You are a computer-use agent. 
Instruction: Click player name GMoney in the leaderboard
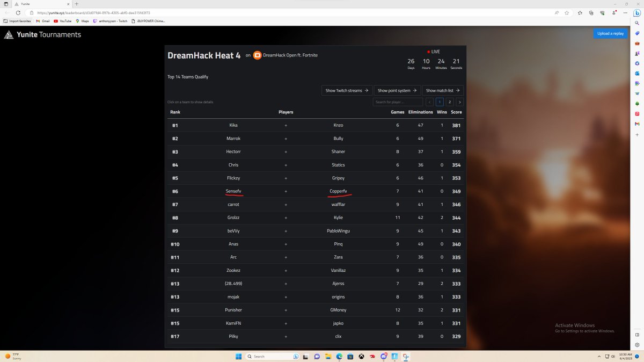point(338,310)
